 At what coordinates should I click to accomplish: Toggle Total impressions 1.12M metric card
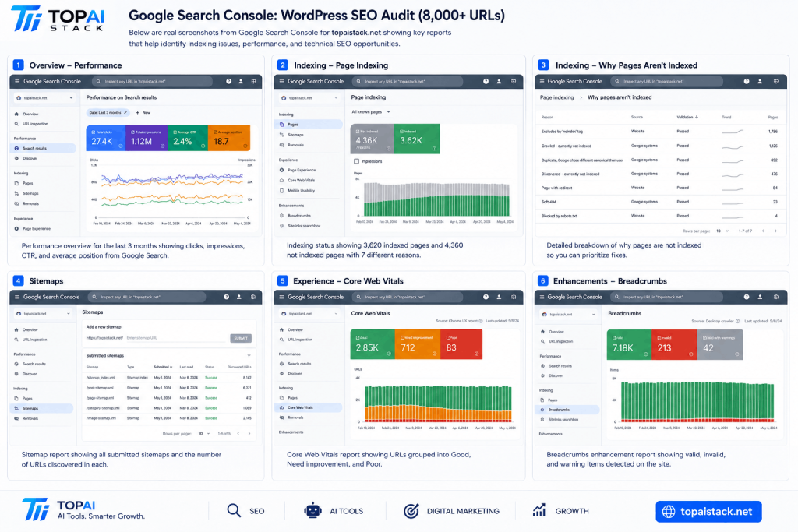(146, 138)
